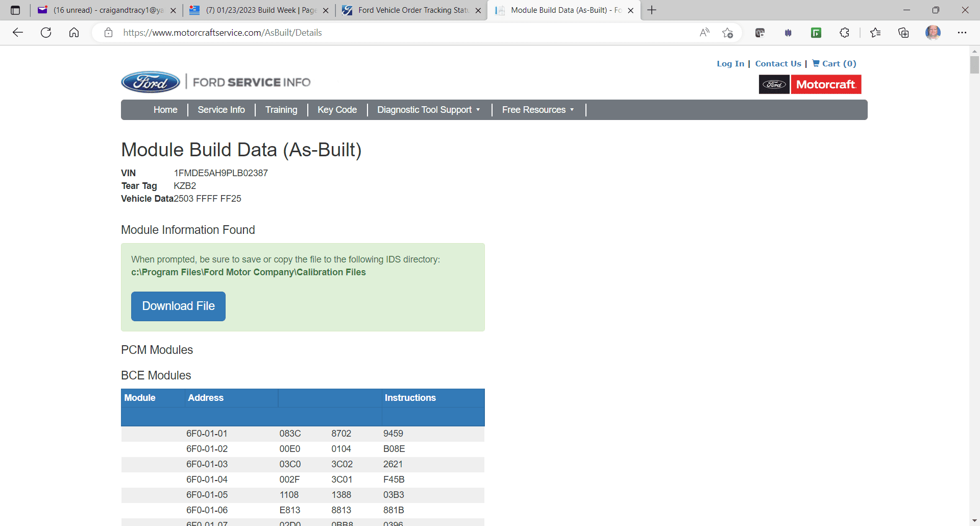Click the scrollbar down arrow
The width and height of the screenshot is (980, 526).
pyautogui.click(x=974, y=521)
